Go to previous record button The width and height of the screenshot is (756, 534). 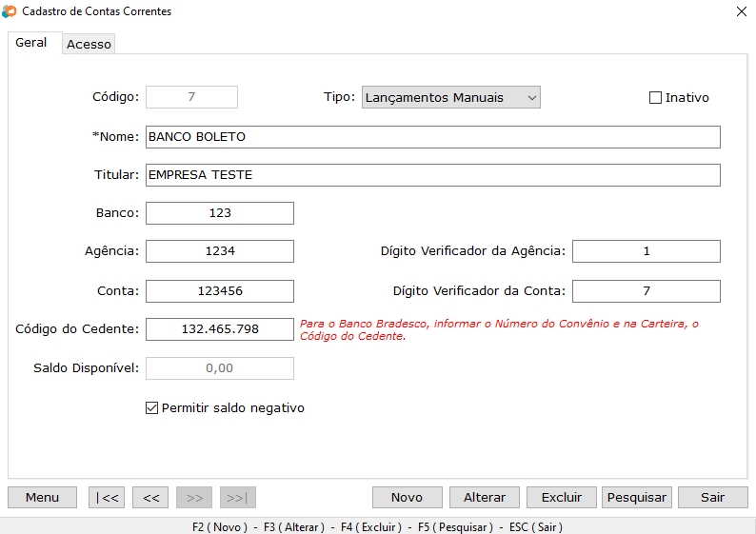tap(150, 498)
